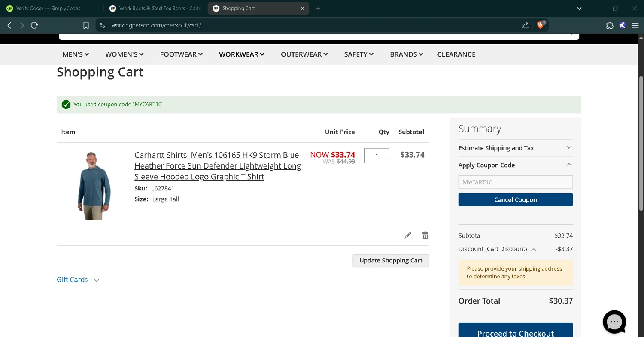Click the quantity input field
644x337 pixels.
(x=377, y=156)
